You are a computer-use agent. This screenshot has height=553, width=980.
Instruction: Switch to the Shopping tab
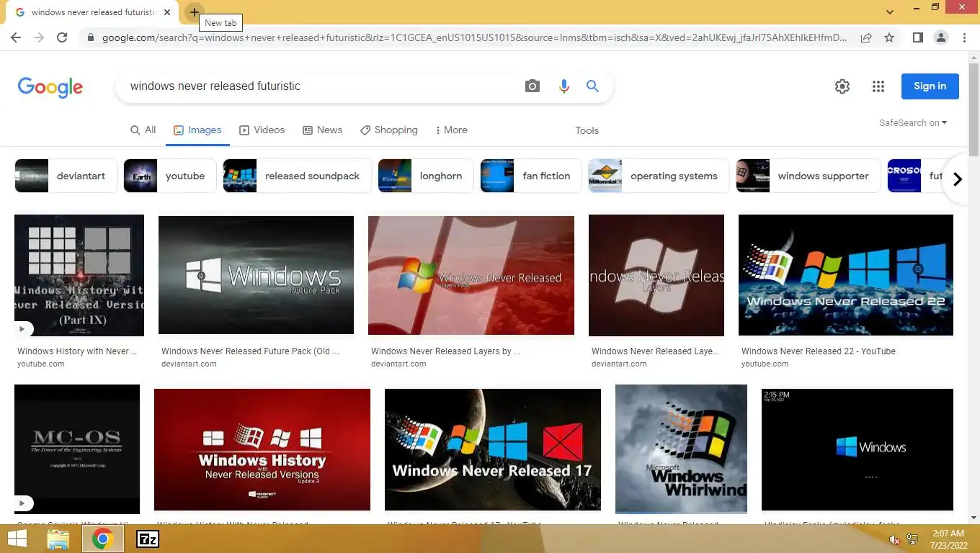pos(389,130)
